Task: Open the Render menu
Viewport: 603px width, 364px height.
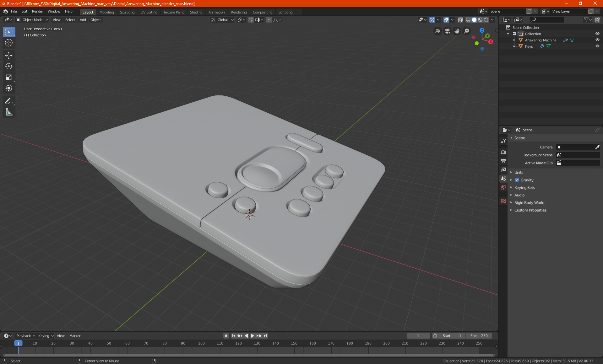Action: (x=37, y=11)
